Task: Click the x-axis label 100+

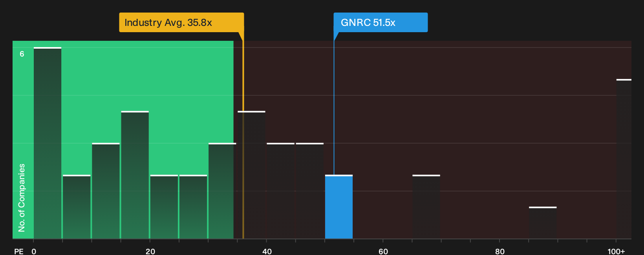Action: coord(616,251)
